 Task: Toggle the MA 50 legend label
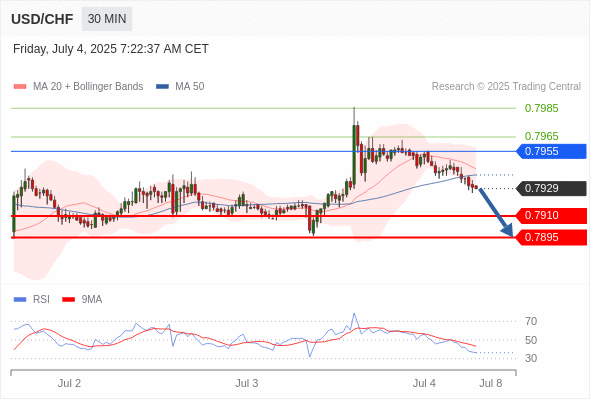click(x=190, y=87)
